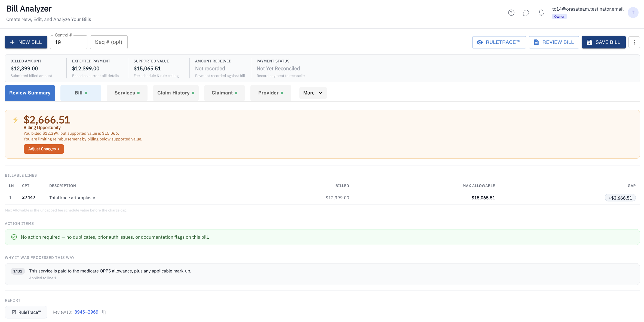Click the Billed Amount $12,399.00 summary value

(x=24, y=69)
